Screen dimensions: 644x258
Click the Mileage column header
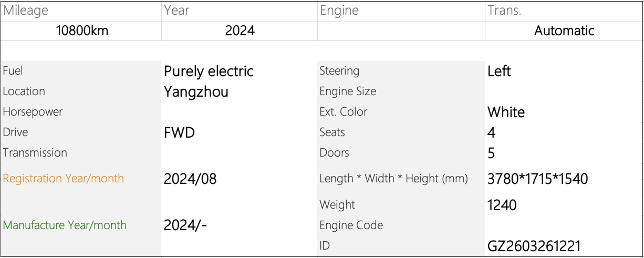[26, 11]
